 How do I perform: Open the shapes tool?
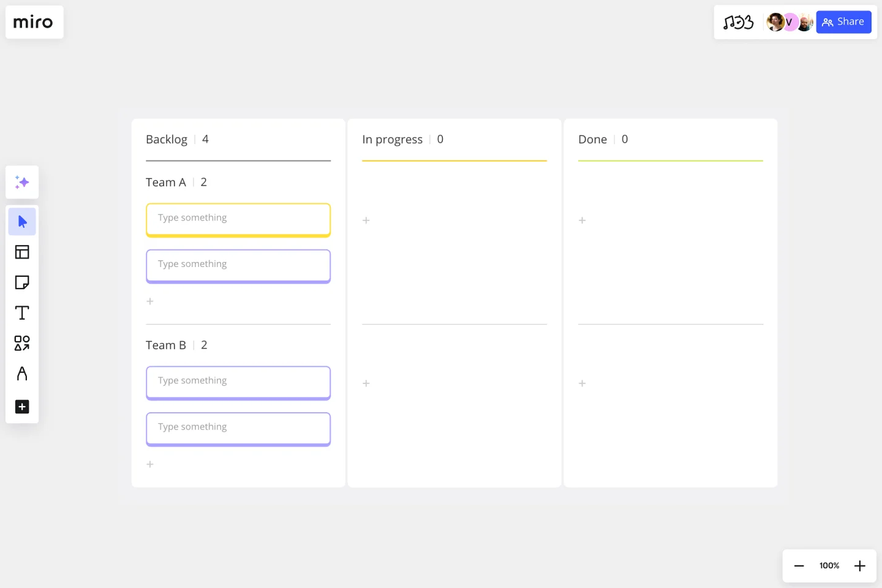[22, 343]
